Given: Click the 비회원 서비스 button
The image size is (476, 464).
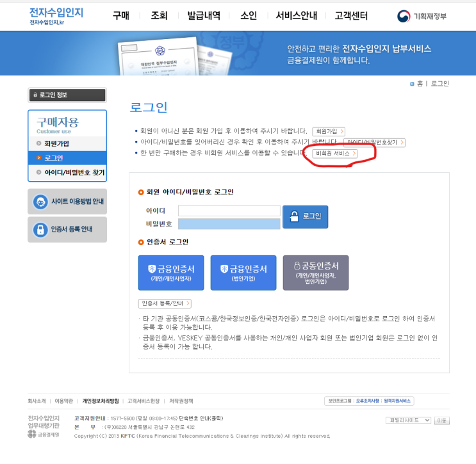Looking at the screenshot, I should [x=335, y=154].
